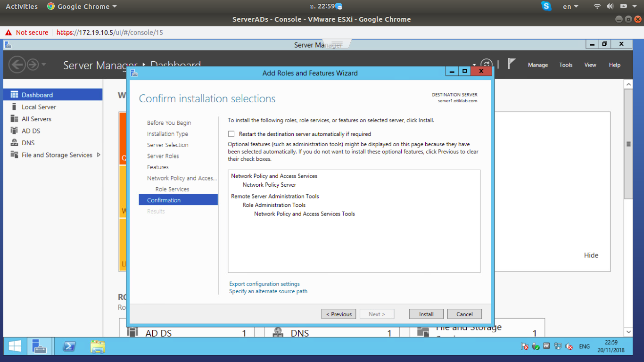
Task: Open dropdown arrow beside the refresh icon
Action: pos(474,65)
